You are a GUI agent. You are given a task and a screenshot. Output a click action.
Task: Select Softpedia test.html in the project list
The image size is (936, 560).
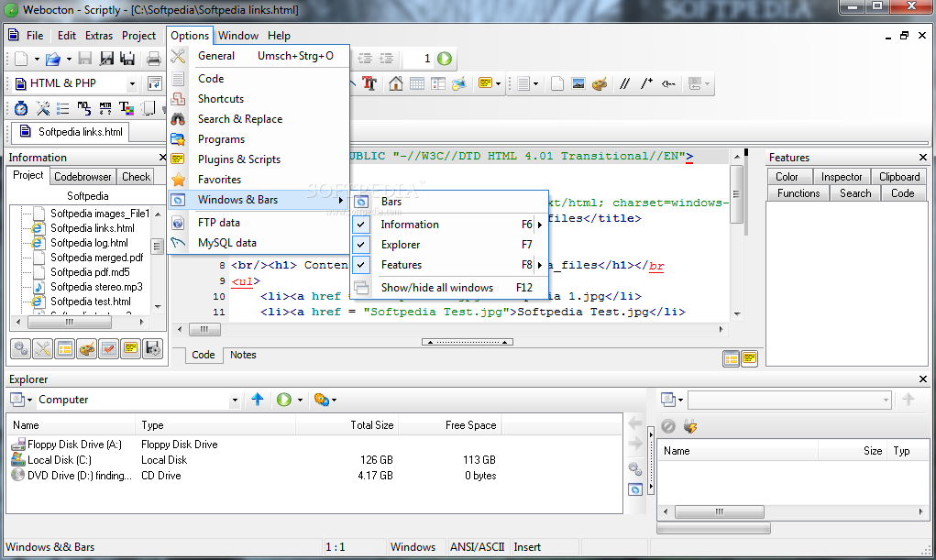click(x=90, y=302)
